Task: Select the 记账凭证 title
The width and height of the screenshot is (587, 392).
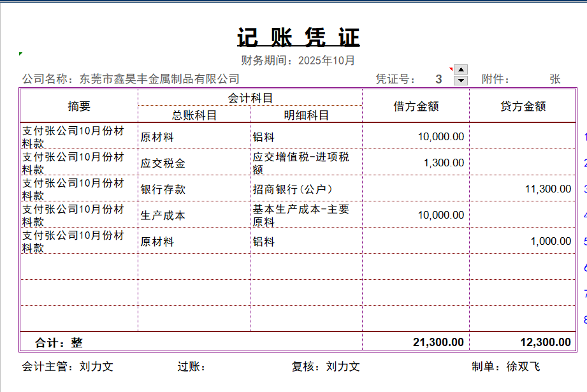Action: coord(298,38)
